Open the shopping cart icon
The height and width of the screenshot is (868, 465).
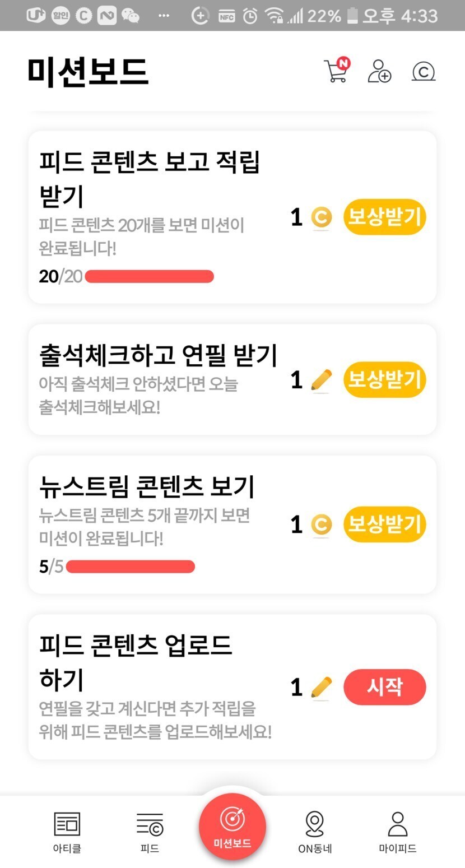click(x=336, y=72)
